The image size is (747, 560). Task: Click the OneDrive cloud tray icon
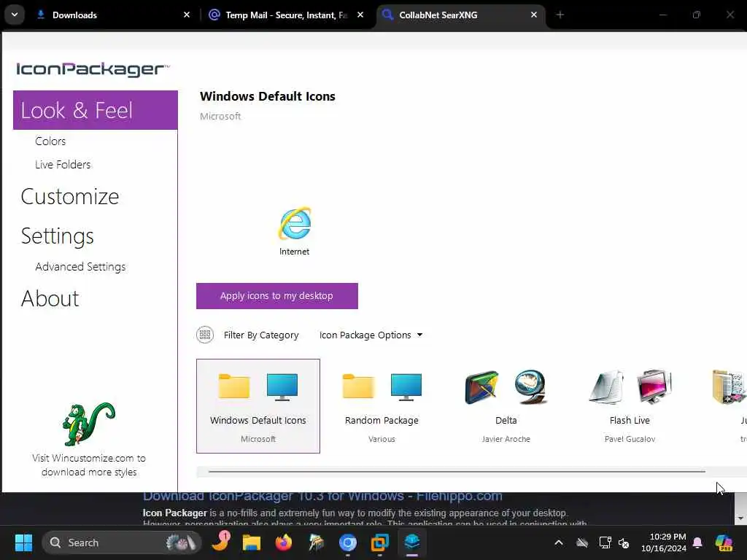[x=582, y=542]
